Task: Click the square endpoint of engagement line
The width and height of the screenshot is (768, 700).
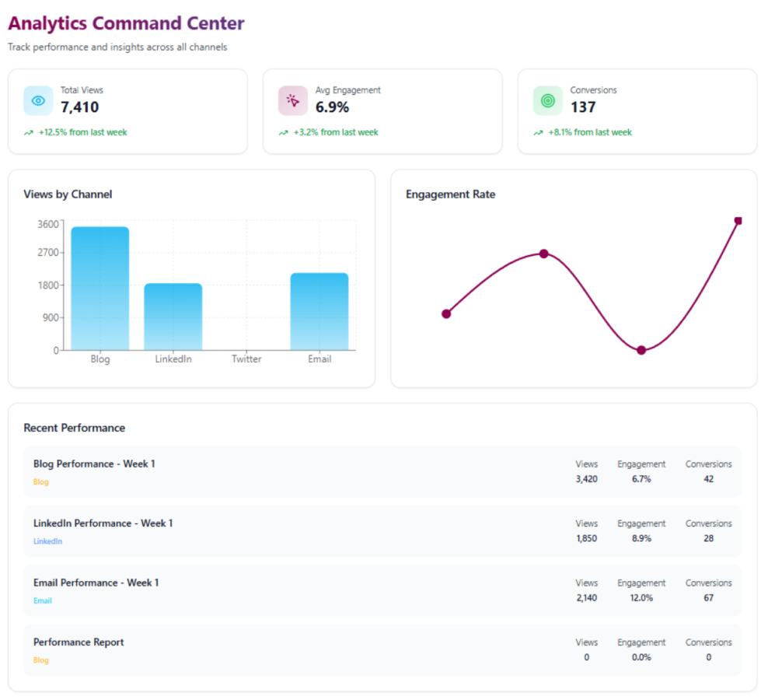Action: click(738, 221)
